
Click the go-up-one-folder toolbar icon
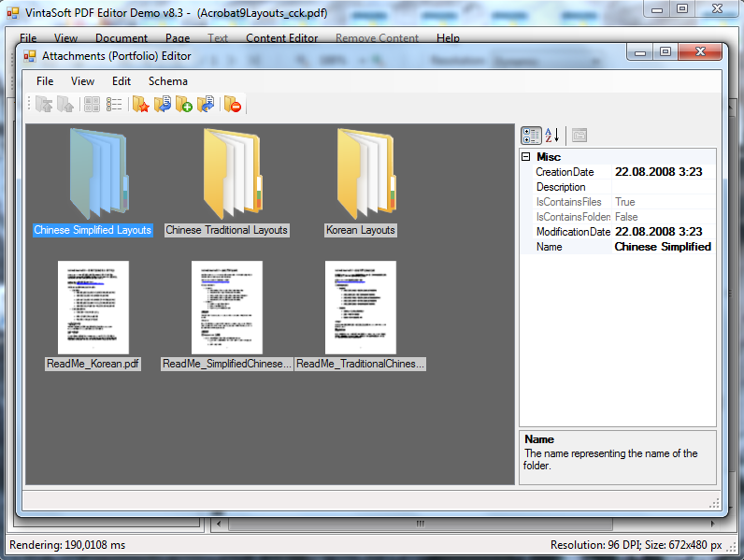coord(65,104)
